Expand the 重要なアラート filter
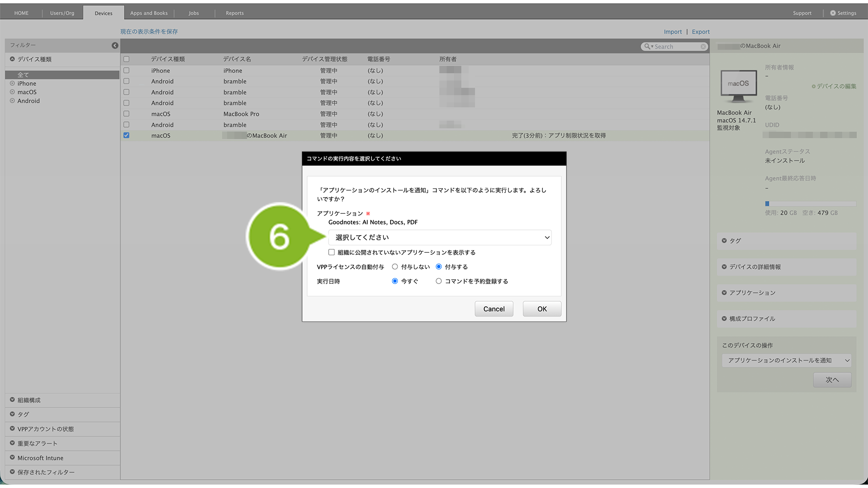 click(62, 444)
